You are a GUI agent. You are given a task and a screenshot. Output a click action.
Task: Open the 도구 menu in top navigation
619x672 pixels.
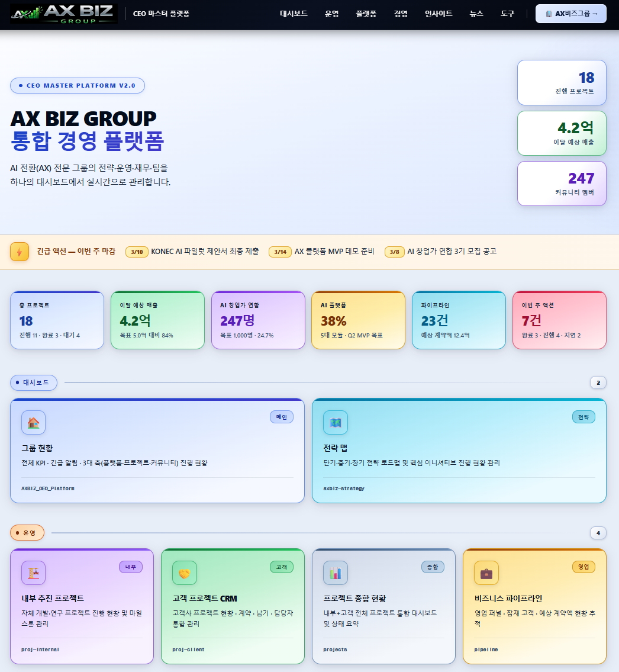(507, 14)
